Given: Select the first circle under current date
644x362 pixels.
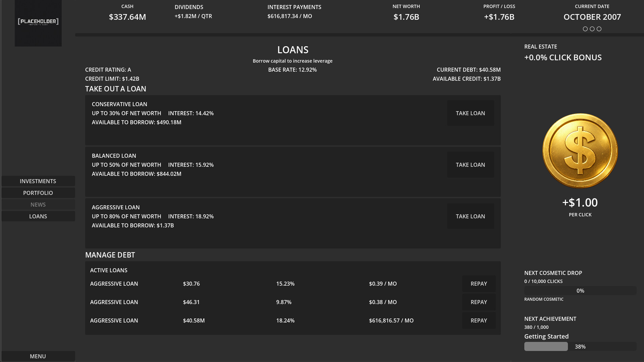Looking at the screenshot, I should tap(585, 29).
